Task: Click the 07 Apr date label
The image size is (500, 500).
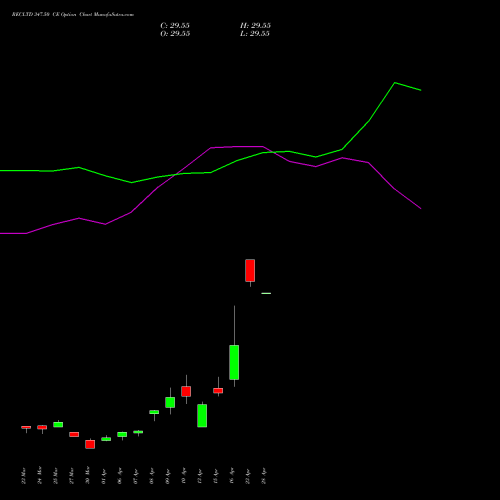Action: tap(135, 476)
